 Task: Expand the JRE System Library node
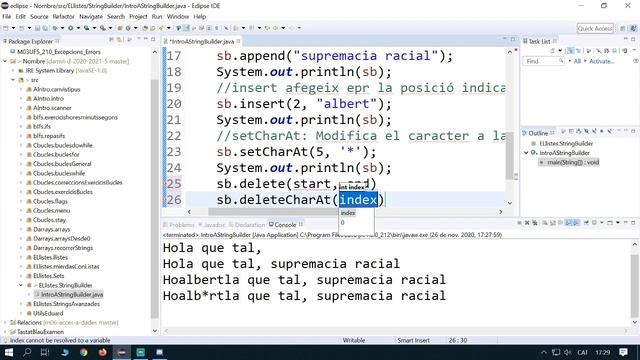tap(13, 71)
